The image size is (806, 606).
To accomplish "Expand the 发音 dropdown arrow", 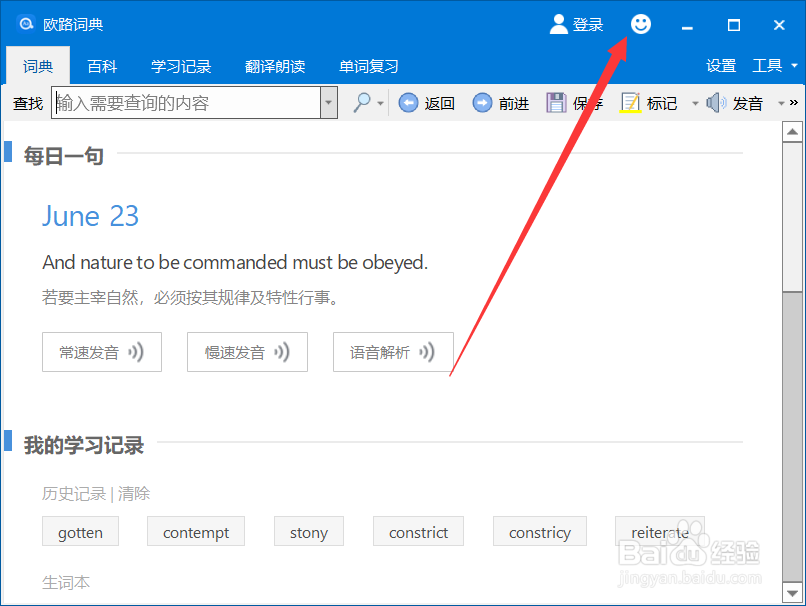I will point(781,103).
